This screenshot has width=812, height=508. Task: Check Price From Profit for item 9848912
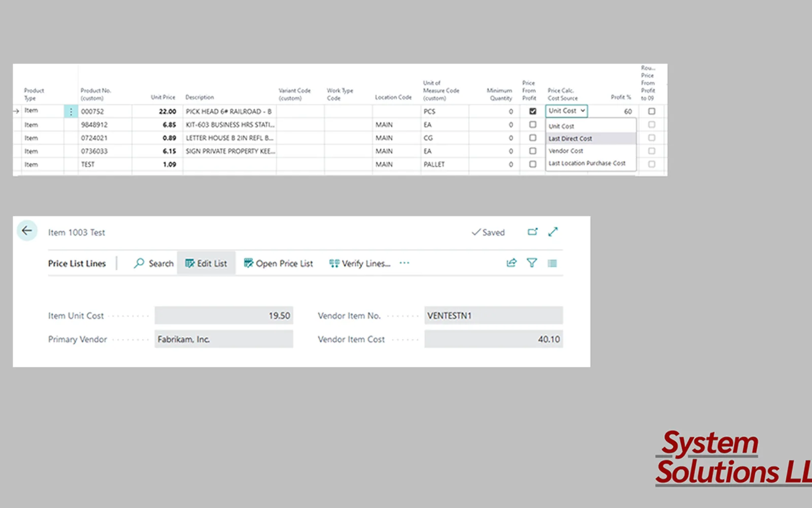(x=532, y=124)
